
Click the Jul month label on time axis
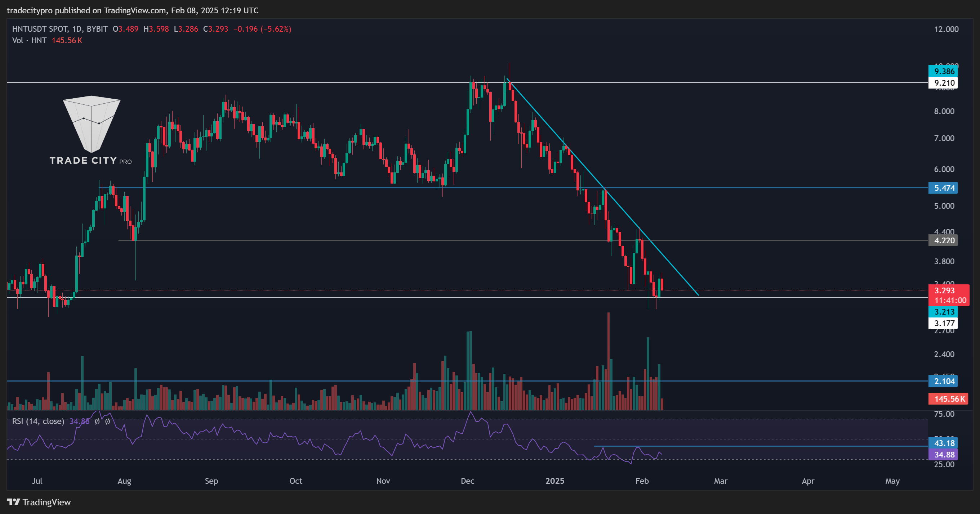coord(37,481)
